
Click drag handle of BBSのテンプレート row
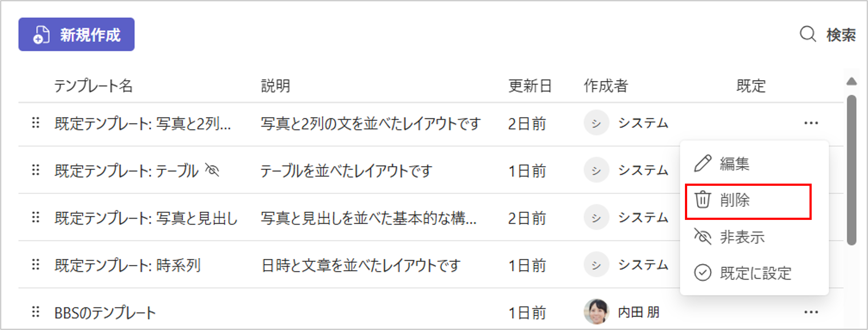[36, 312]
